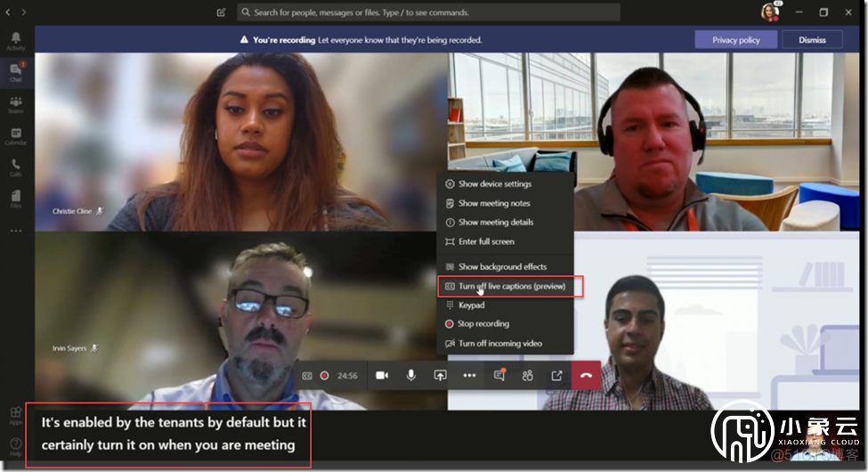Screen dimensions: 868x472
Task: Open the Privacy policy
Action: tap(735, 40)
